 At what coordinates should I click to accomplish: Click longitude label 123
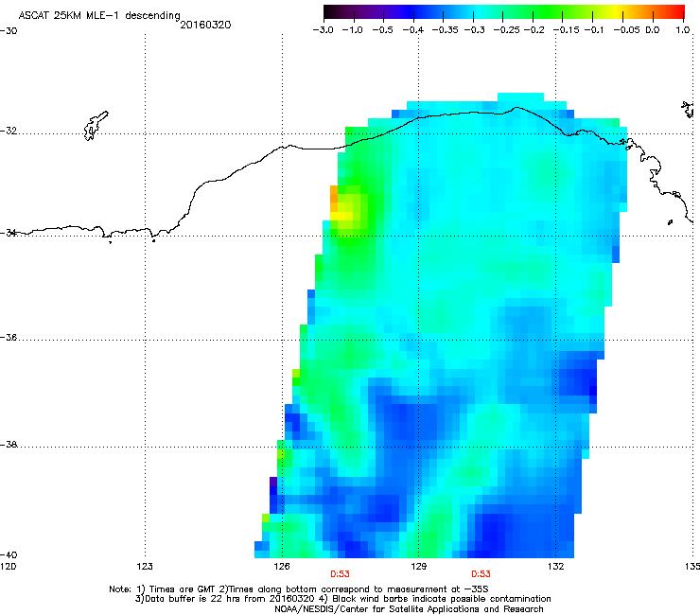(145, 567)
